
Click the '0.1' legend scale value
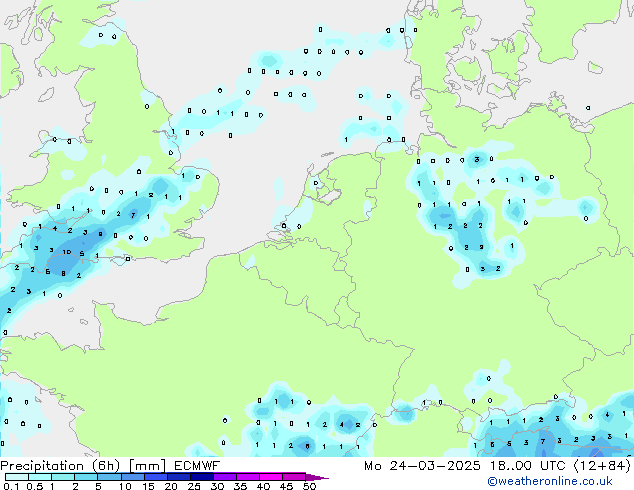point(11,486)
